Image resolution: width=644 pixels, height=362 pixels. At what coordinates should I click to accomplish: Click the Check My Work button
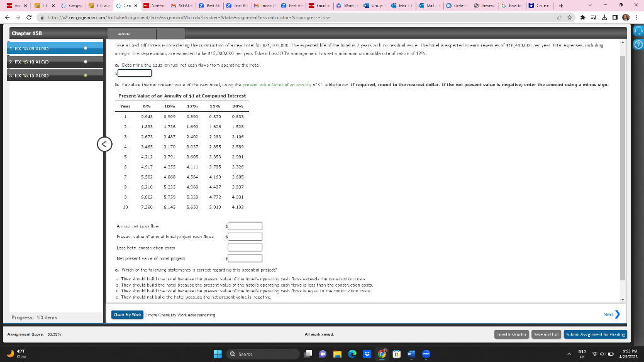[128, 314]
